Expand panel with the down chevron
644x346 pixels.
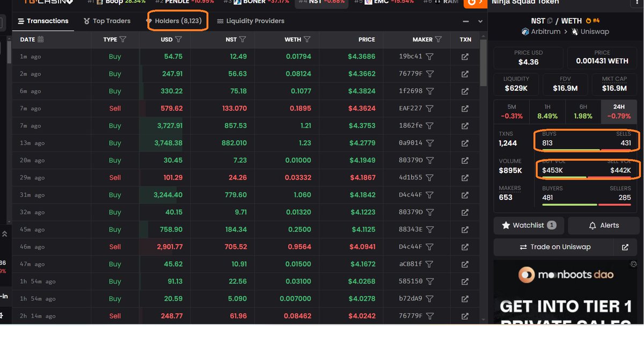(x=480, y=21)
